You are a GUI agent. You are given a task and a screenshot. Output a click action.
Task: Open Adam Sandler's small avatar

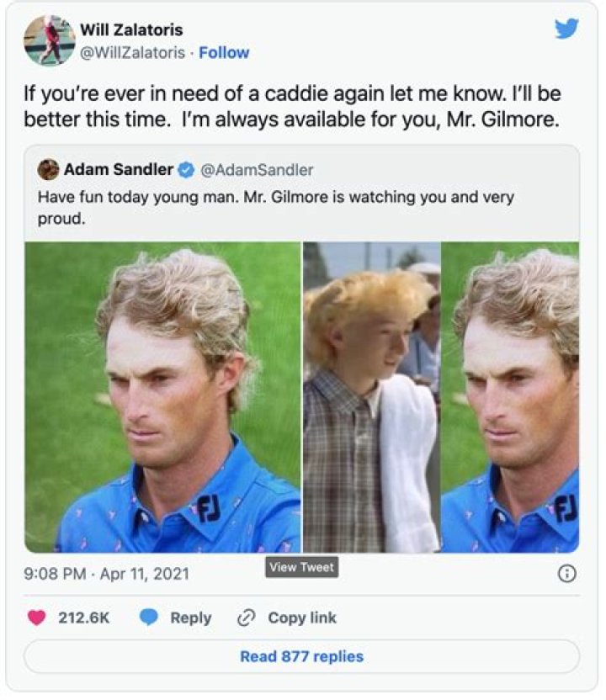(x=48, y=170)
